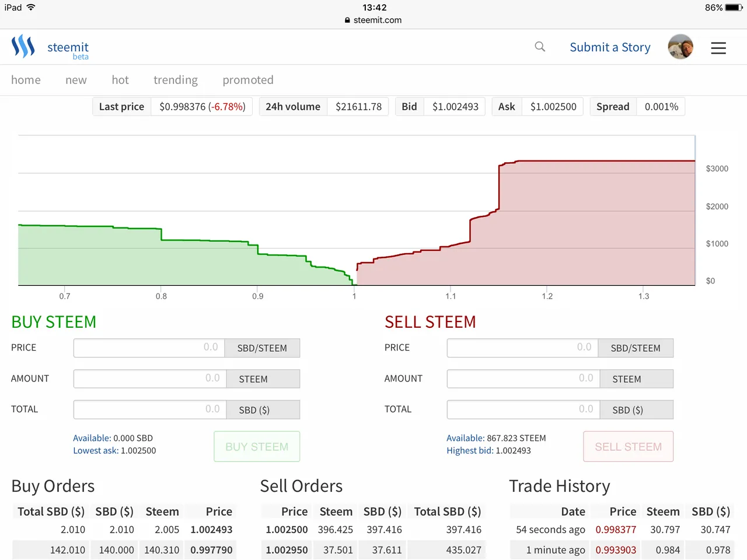Select the Spread value 0.001%

pyautogui.click(x=661, y=107)
